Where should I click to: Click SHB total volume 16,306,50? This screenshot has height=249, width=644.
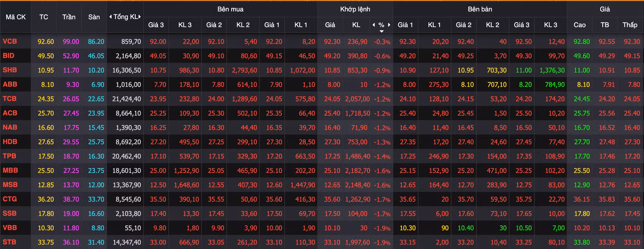coord(126,70)
